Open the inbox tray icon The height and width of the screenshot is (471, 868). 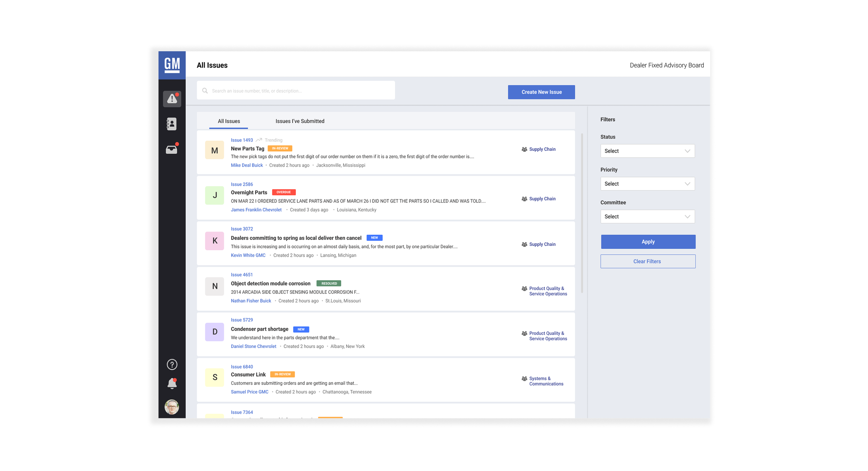[x=172, y=149]
